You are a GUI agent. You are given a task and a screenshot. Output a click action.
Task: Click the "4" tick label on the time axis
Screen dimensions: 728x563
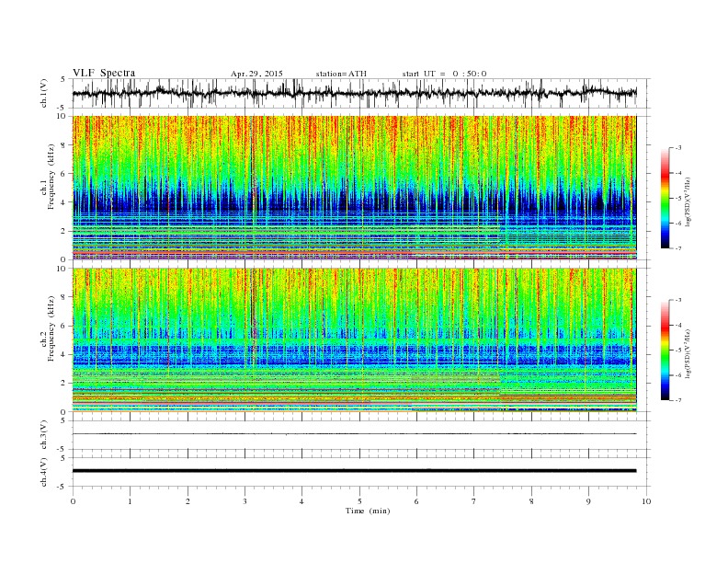tap(301, 501)
